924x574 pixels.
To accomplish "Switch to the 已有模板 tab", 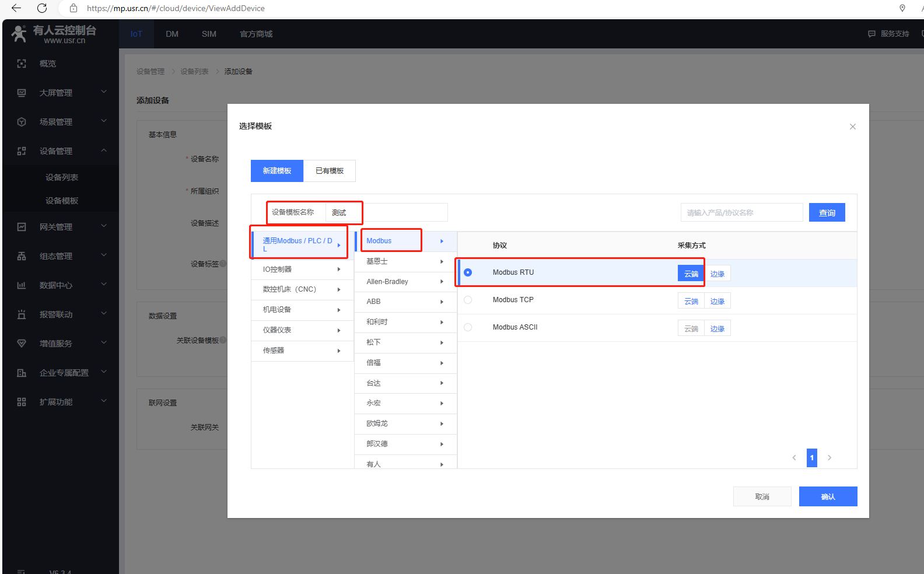I will pos(330,171).
